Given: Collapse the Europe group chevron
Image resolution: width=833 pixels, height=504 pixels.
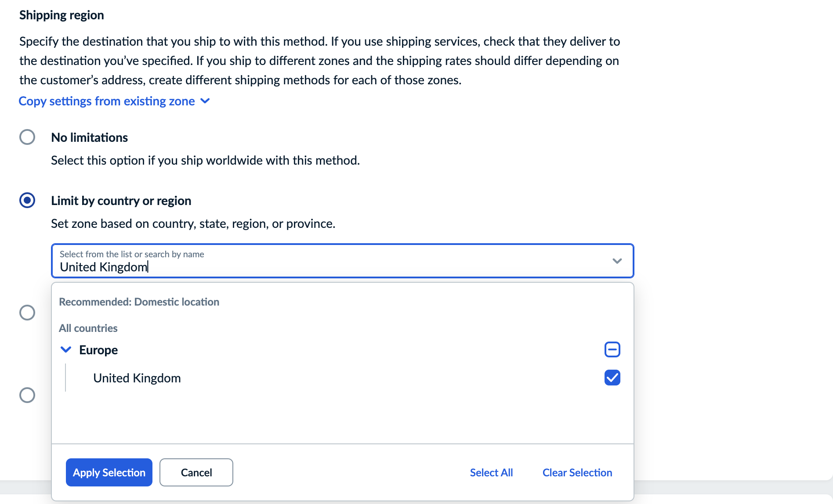Looking at the screenshot, I should click(x=66, y=350).
